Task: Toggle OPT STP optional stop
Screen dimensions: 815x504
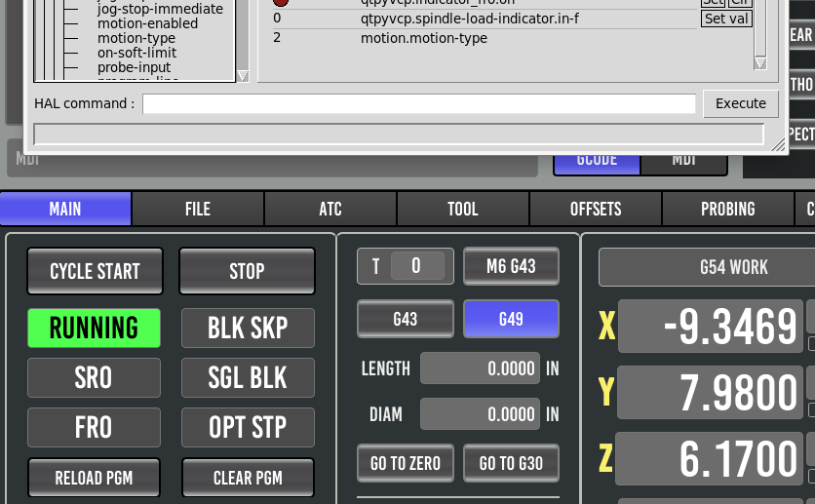Action: tap(248, 428)
